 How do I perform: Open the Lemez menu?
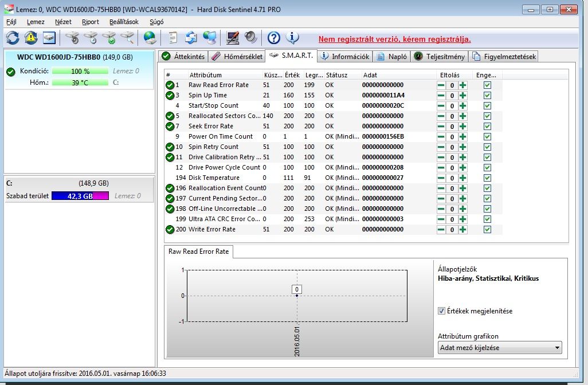36,22
